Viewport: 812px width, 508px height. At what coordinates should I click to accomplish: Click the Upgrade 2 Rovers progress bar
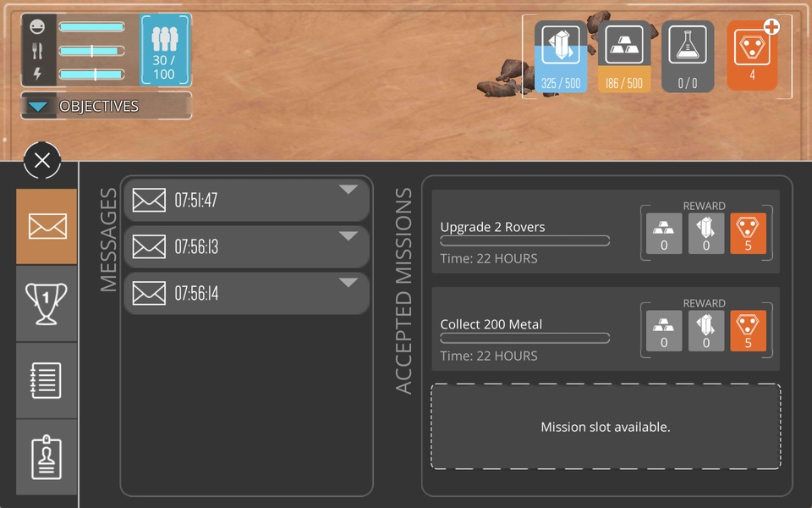[x=524, y=241]
